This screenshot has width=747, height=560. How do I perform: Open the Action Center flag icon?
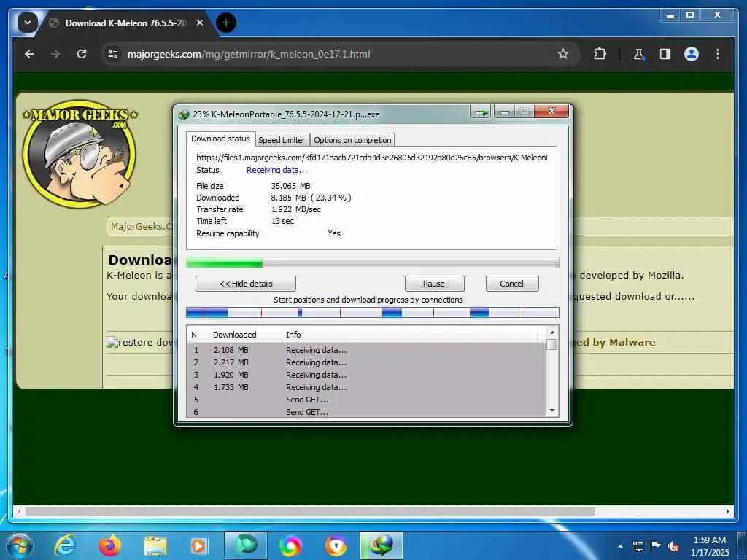(656, 546)
